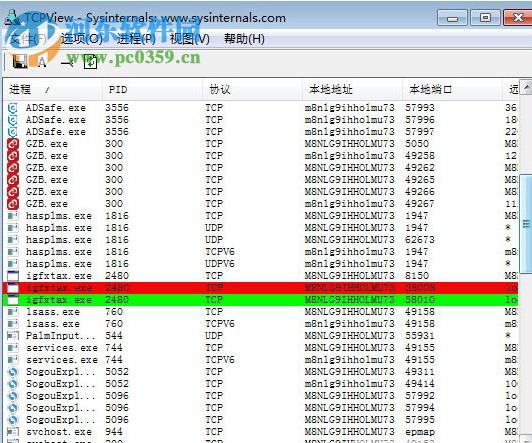Click GZB.exe icon on port 5050 row
Screen dimensions: 532x443
13,144
